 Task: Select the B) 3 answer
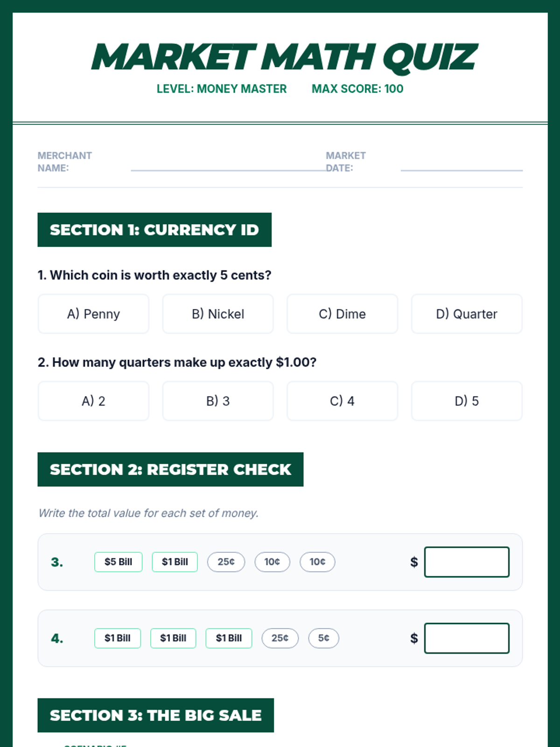[218, 401]
